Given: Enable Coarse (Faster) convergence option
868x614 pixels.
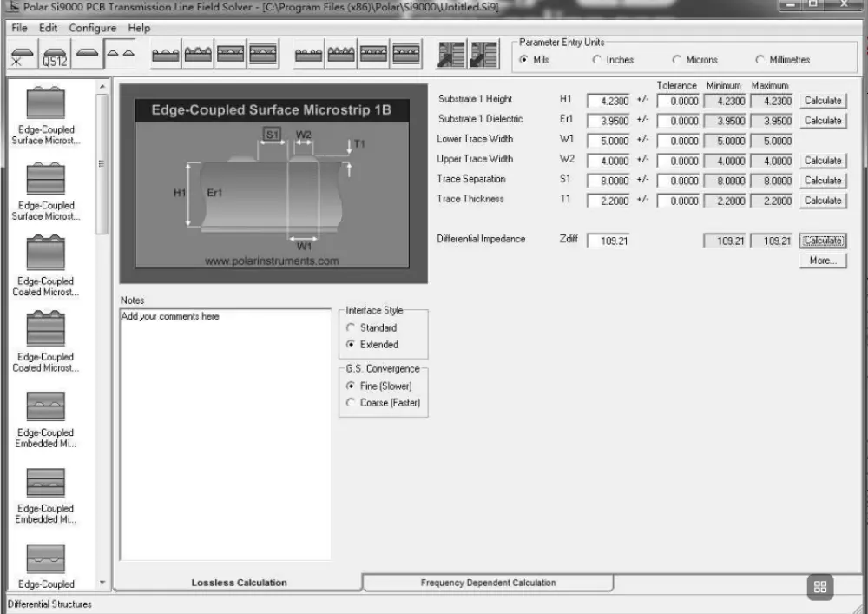Looking at the screenshot, I should (x=351, y=403).
